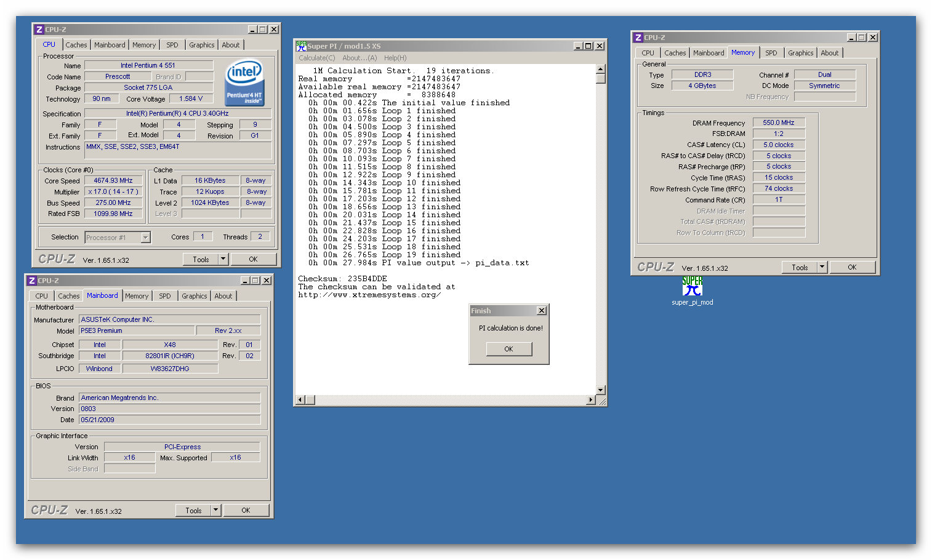932x560 pixels.
Task: Select the SPD tab in the Mainboard window
Action: [x=165, y=296]
